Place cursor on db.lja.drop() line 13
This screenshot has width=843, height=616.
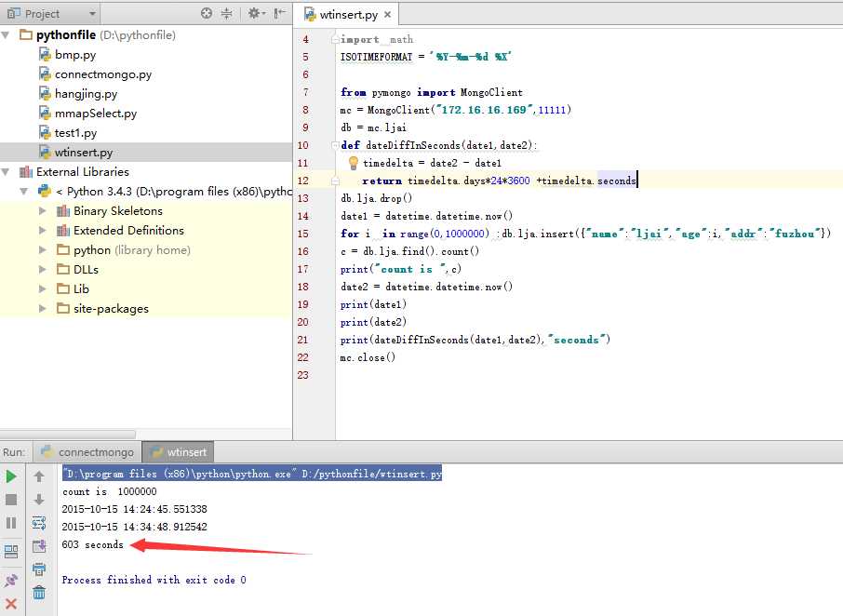click(x=376, y=198)
